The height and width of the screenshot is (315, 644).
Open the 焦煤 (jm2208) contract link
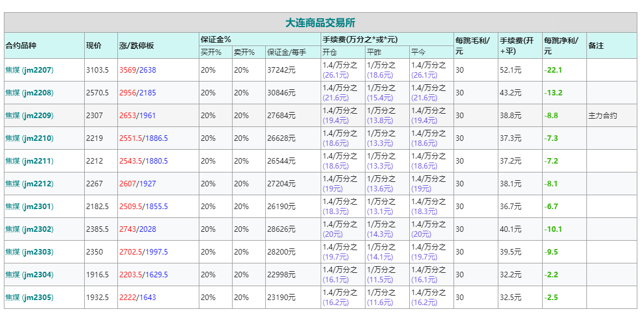pyautogui.click(x=29, y=93)
